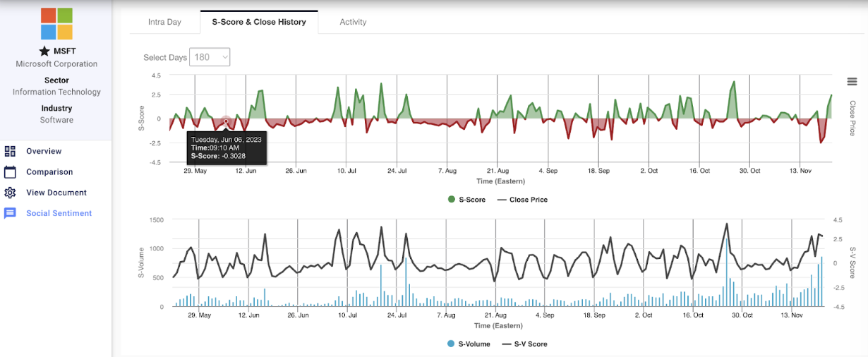Open the View Document link
Viewport: 868px width, 357px height.
[56, 193]
